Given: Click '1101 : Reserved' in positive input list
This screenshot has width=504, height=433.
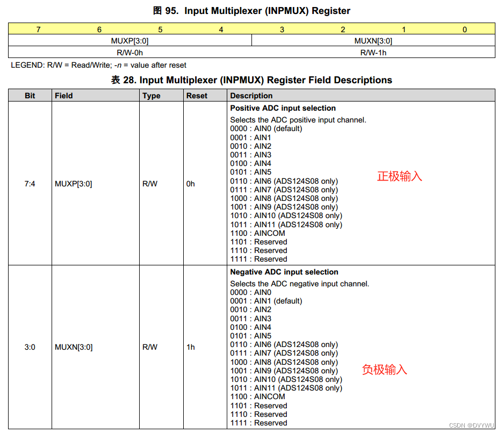Looking at the screenshot, I should 259,242.
